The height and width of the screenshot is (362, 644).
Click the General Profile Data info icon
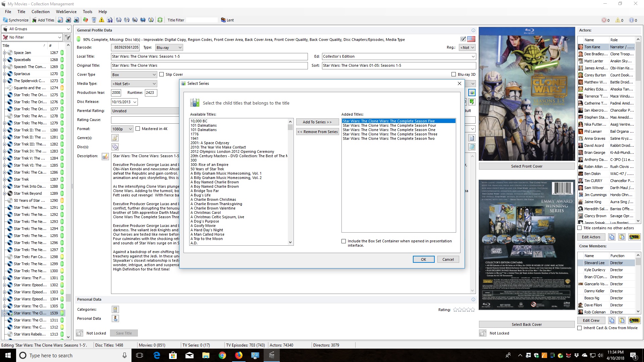coord(473,30)
